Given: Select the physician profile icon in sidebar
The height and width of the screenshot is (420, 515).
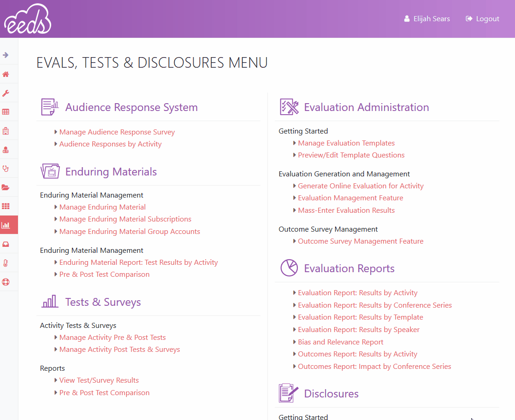Looking at the screenshot, I should 6,149.
